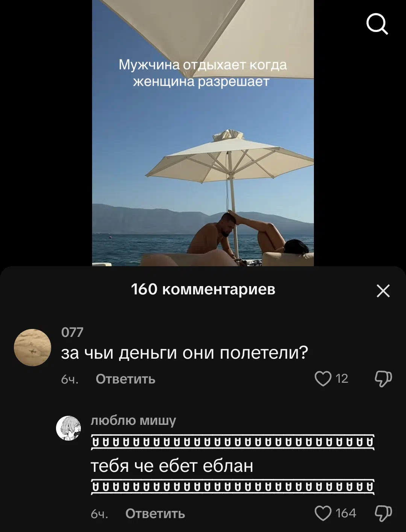Screen dimensions: 406x532
Task: Tap the video caption 'Мужчина отдыхает когда женщина разрешает'
Action: point(203,73)
